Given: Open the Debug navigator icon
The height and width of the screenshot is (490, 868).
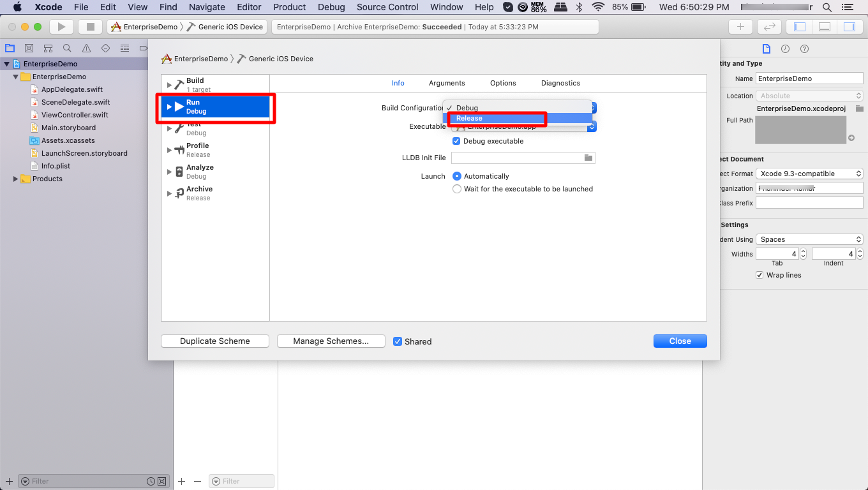Looking at the screenshot, I should pos(124,48).
